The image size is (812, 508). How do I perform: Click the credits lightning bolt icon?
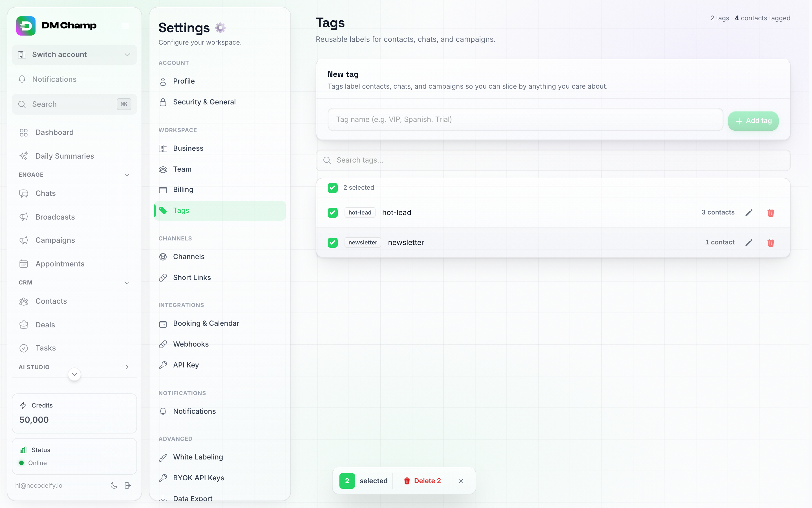tap(23, 405)
